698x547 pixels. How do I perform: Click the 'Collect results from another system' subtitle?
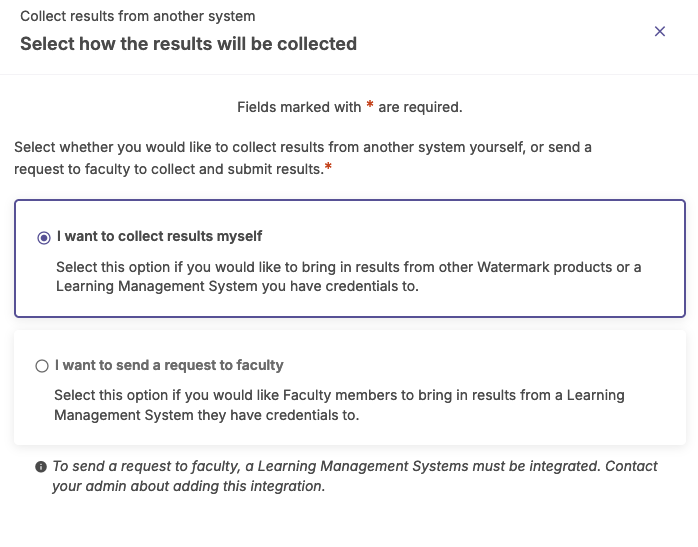tap(138, 16)
